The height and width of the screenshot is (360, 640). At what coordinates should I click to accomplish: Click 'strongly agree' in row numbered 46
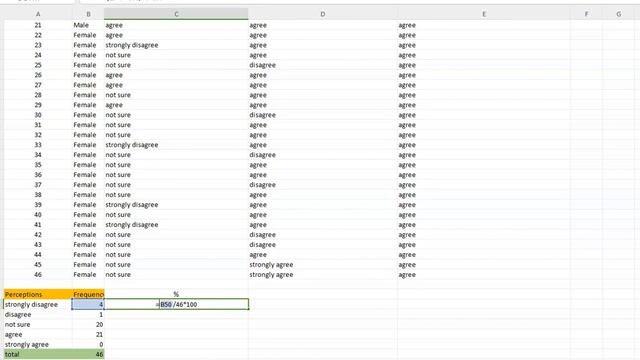[271, 275]
